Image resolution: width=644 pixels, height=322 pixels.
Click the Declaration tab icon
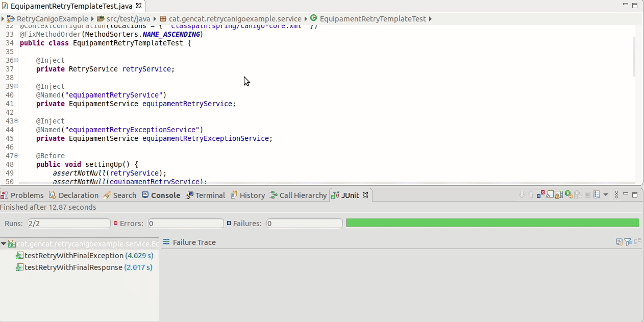(53, 195)
